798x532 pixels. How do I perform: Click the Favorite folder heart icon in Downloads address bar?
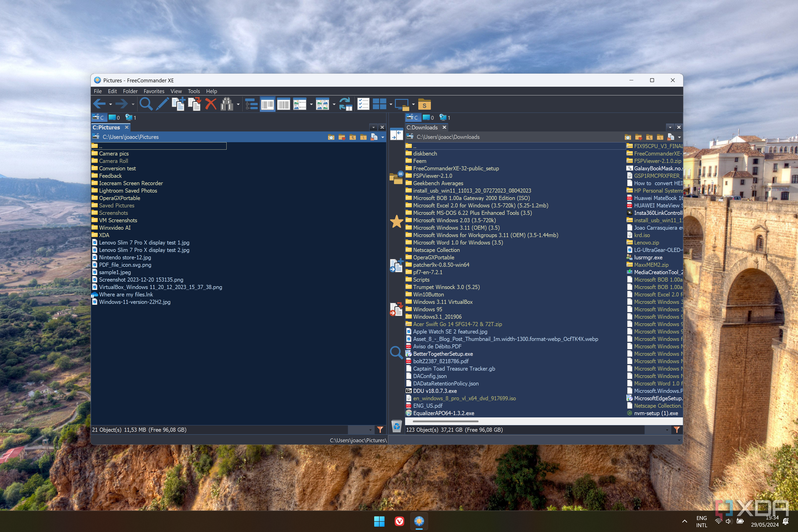pos(639,137)
